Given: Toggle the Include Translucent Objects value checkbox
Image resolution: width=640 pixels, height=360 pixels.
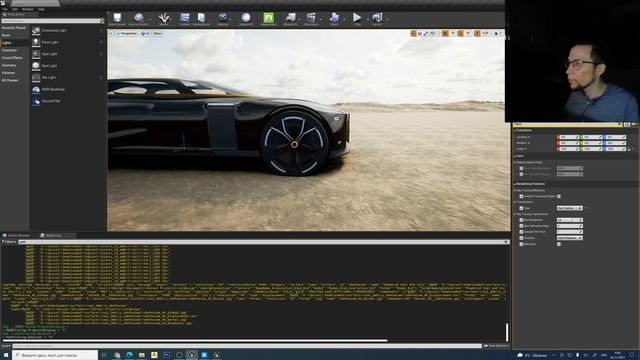Looking at the screenshot, I should [559, 196].
